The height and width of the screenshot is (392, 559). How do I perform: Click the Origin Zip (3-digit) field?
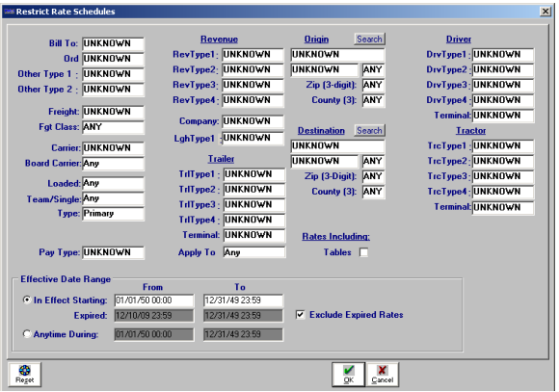click(x=373, y=85)
